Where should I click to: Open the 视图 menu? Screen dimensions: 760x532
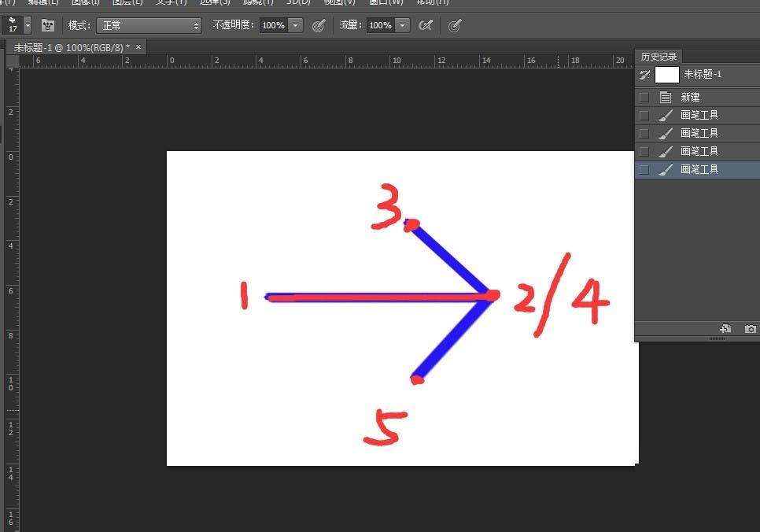338,3
